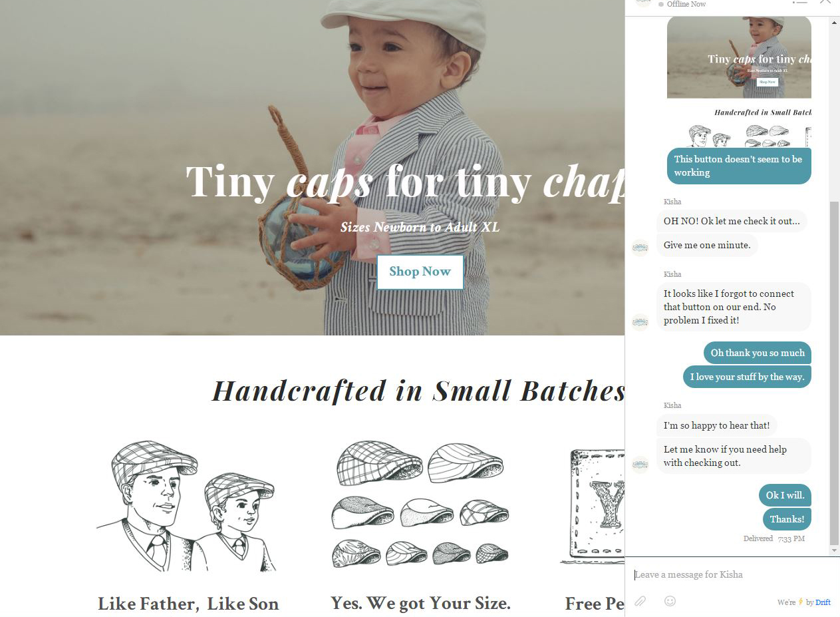Screen dimensions: 840x617
Task: Click the lightning bolt icon near Drift
Action: coord(801,602)
